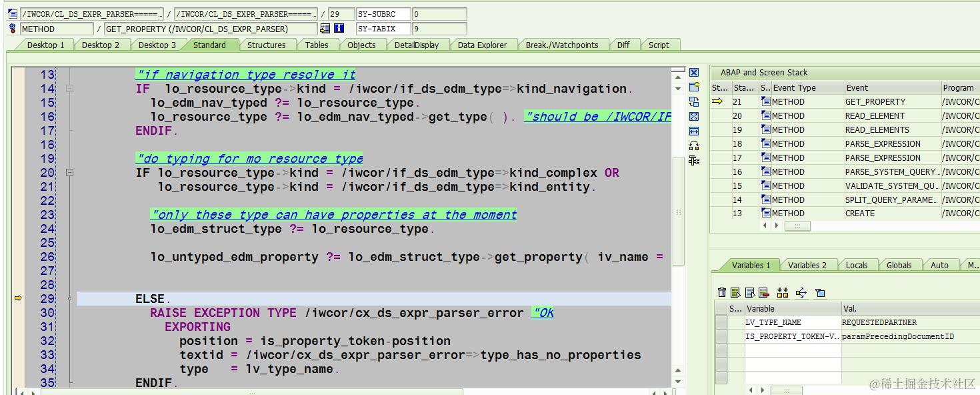Switch to the Auto tab
The width and height of the screenshot is (980, 395).
[x=939, y=265]
